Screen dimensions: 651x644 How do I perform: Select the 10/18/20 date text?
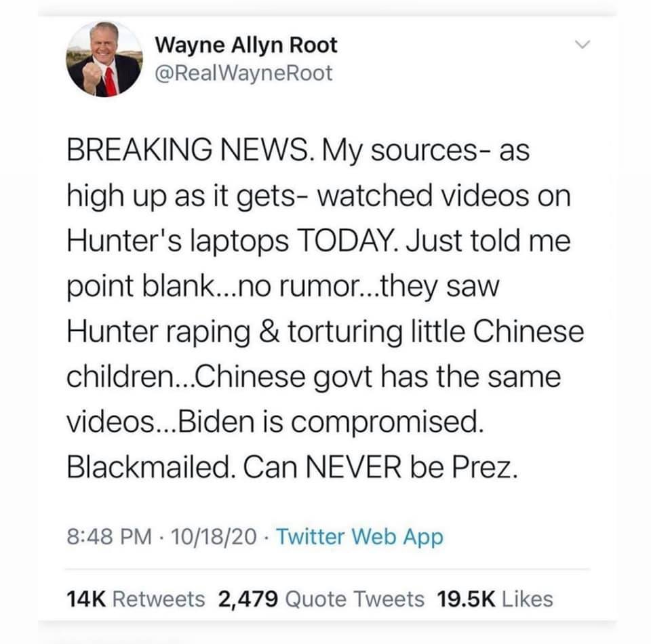coord(214,536)
